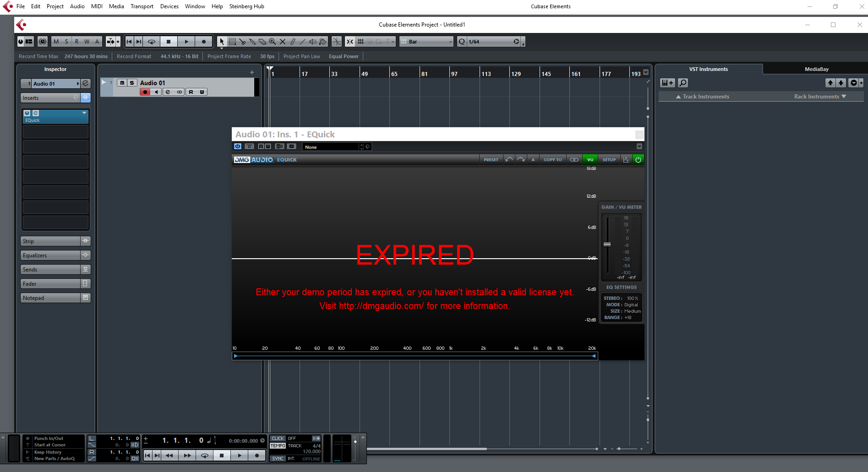The height and width of the screenshot is (472, 868).
Task: Toggle Solo on the Audio 01 track
Action: point(132,83)
